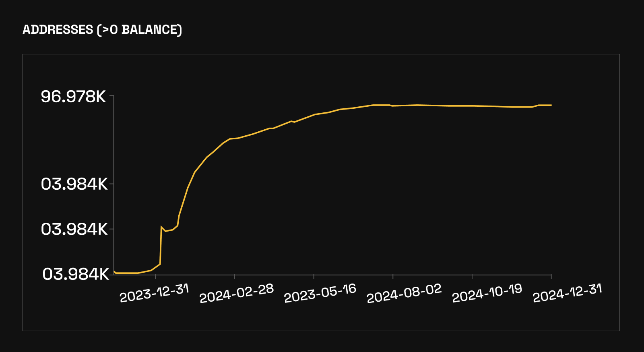Click the 2024-08-02 x-axis date label

click(404, 293)
